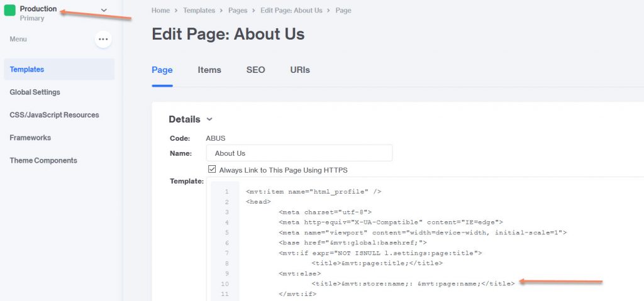Switch to the Items tab

pyautogui.click(x=209, y=70)
